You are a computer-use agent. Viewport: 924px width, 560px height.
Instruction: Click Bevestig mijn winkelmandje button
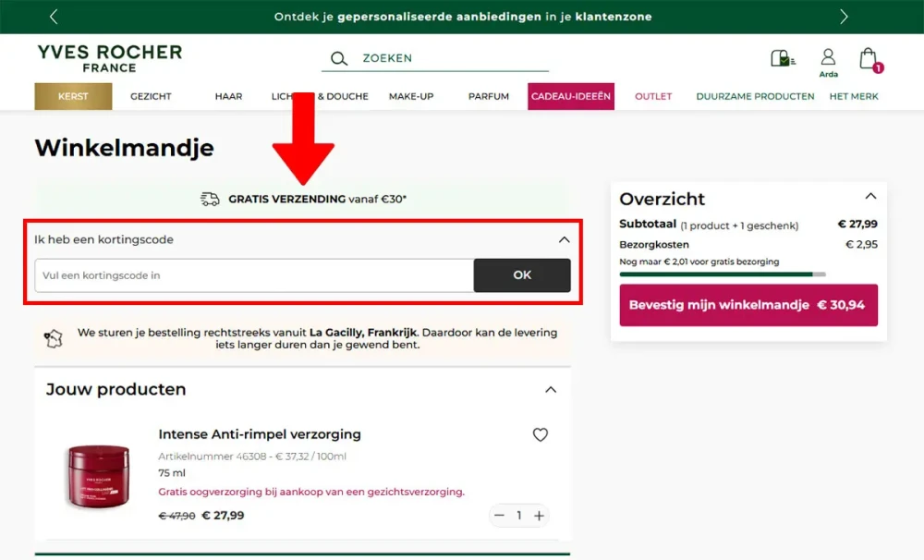(x=748, y=305)
